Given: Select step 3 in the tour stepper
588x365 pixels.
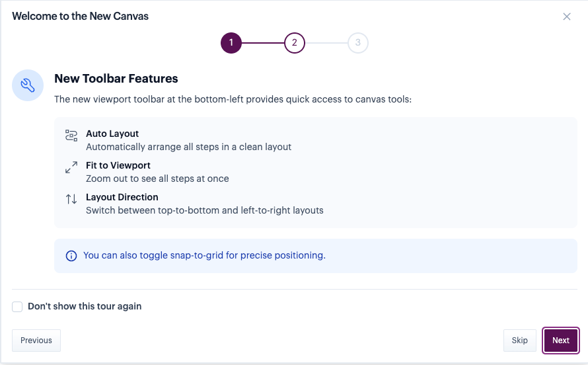Looking at the screenshot, I should pyautogui.click(x=357, y=43).
